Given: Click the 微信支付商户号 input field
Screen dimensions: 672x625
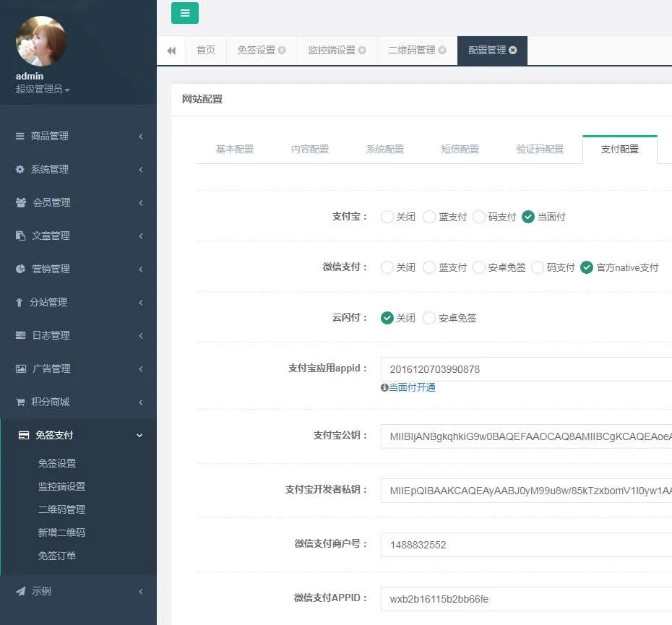Looking at the screenshot, I should click(x=526, y=545).
